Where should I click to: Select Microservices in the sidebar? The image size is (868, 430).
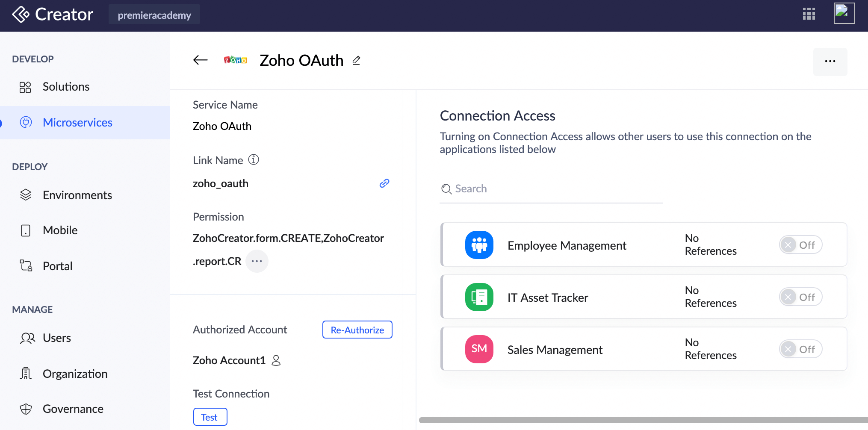pyautogui.click(x=85, y=123)
